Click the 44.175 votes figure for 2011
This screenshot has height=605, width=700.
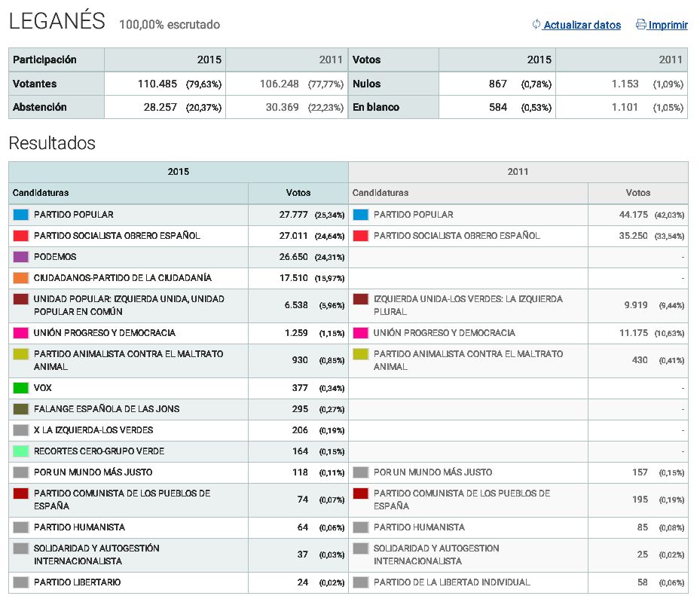point(633,215)
